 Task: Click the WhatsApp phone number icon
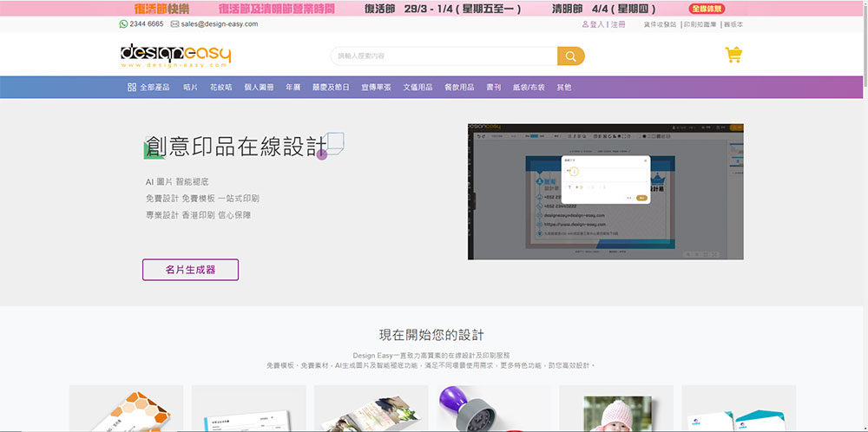click(x=123, y=24)
